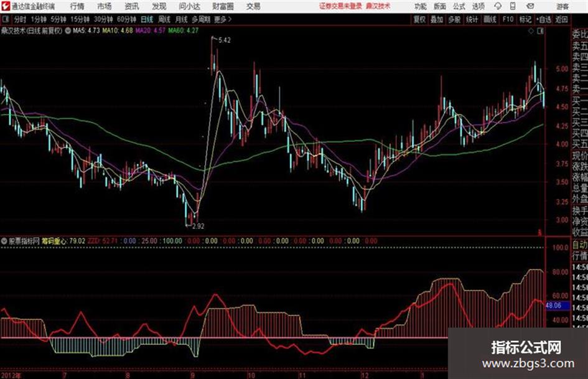
Task: Click the 筹码重心 79.02 indicator value
Action: pos(63,241)
